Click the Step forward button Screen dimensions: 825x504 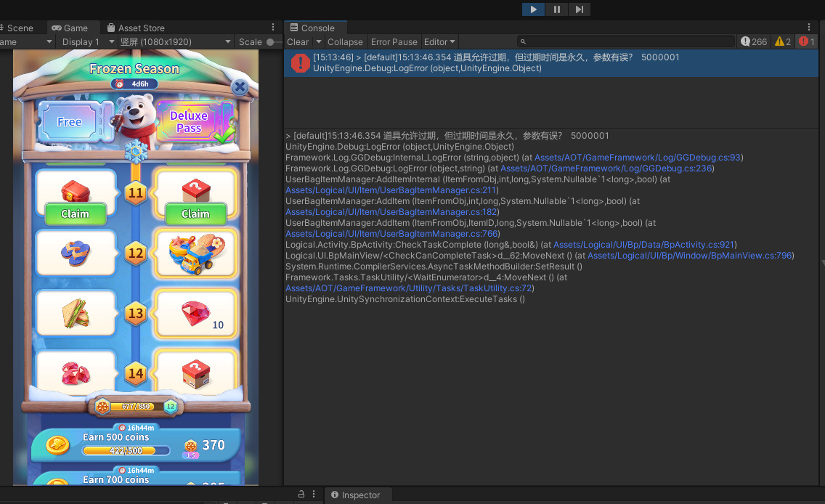[x=579, y=9]
